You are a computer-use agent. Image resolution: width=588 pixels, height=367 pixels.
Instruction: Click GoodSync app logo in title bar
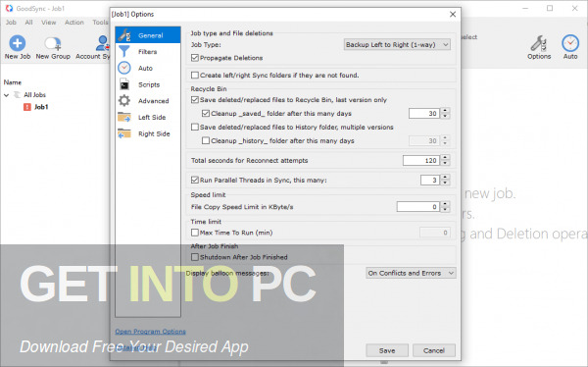[x=9, y=8]
